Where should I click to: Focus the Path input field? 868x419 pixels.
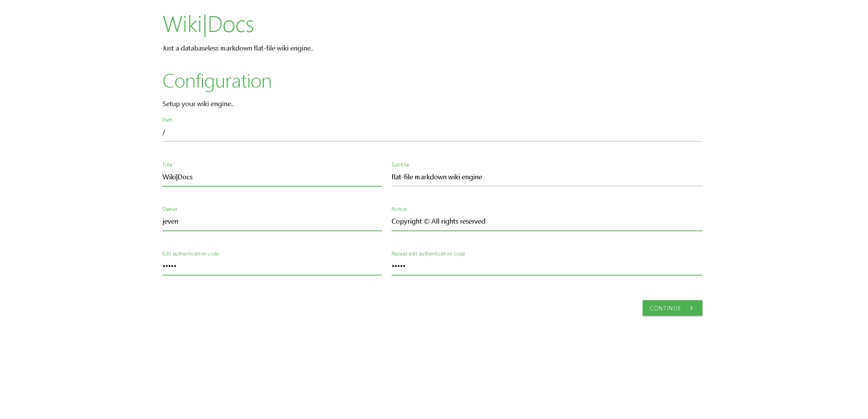(x=432, y=133)
